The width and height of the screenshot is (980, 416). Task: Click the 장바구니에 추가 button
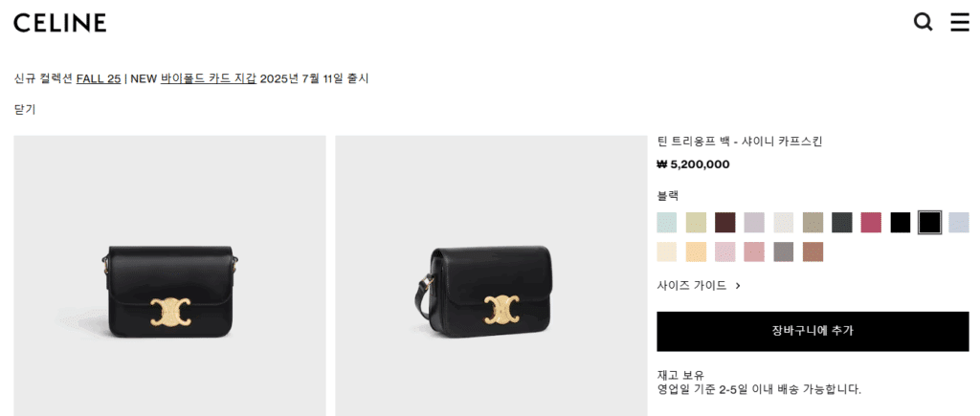coord(813,331)
